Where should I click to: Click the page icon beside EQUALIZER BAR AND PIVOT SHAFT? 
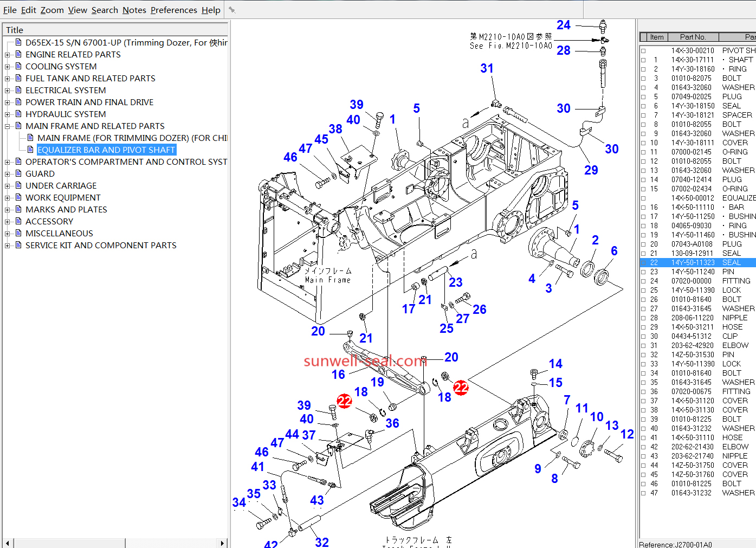30,150
